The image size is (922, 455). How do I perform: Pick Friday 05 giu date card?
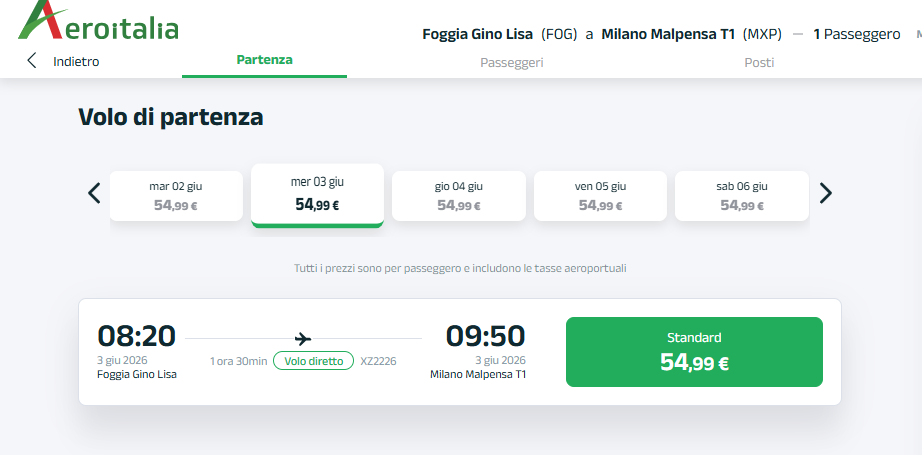pyautogui.click(x=600, y=195)
